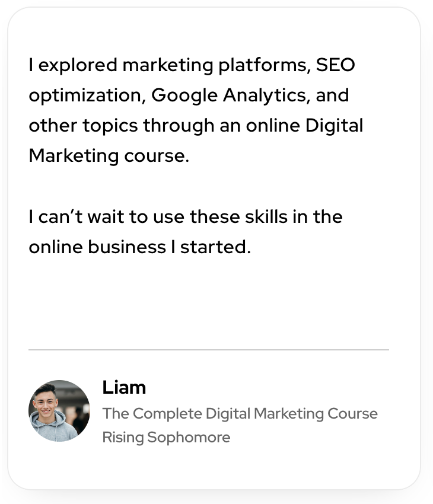Click the word Course in gray subtitle
The image size is (433, 504).
pos(353,414)
